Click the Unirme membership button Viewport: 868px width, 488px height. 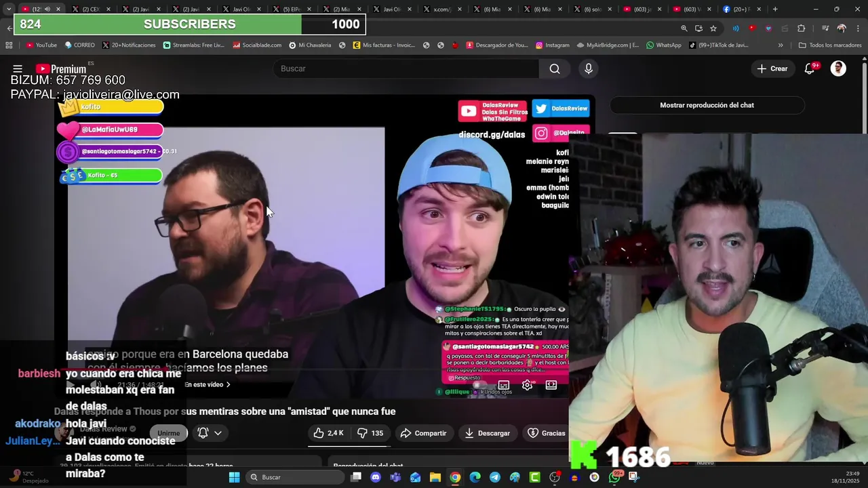click(x=168, y=433)
